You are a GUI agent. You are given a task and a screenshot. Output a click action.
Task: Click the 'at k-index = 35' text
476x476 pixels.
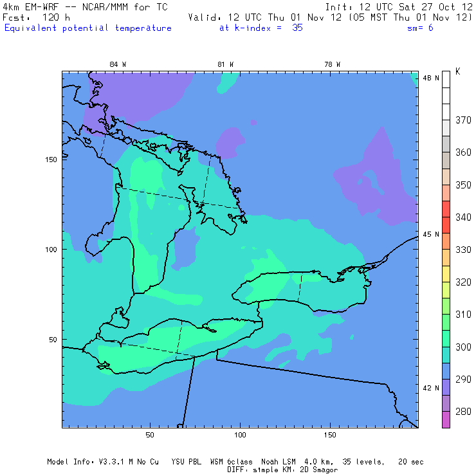click(261, 28)
